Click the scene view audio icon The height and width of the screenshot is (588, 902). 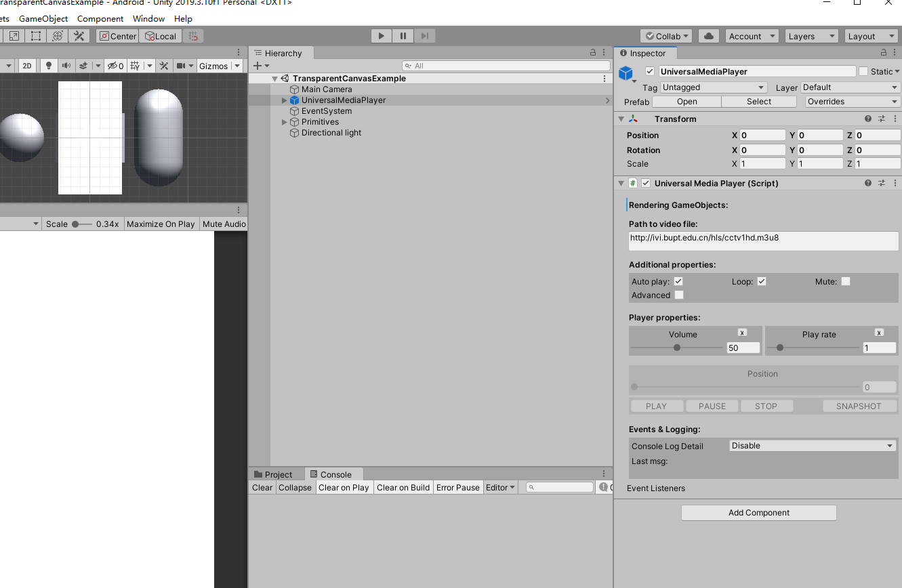65,66
